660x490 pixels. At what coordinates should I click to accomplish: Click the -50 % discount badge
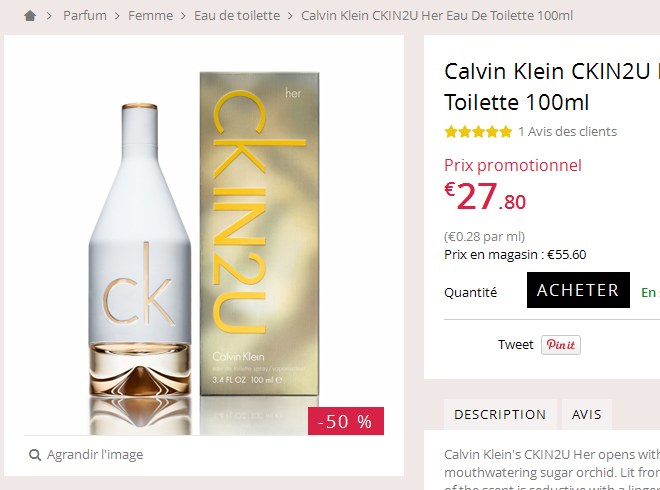click(x=345, y=421)
